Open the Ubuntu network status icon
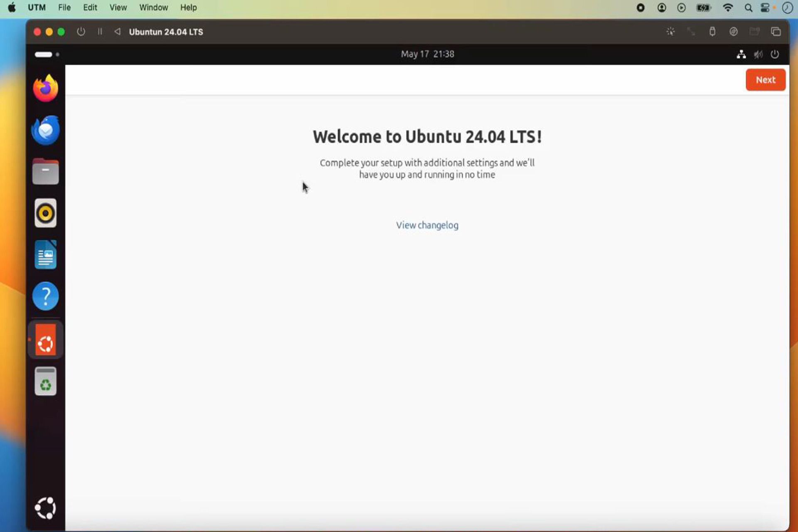 click(741, 54)
